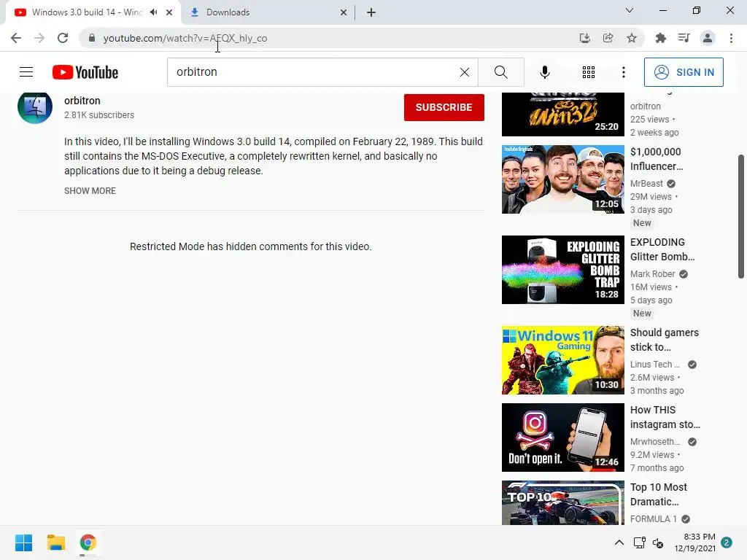Click the search magnifier button
Image resolution: width=747 pixels, height=560 pixels.
[x=500, y=72]
